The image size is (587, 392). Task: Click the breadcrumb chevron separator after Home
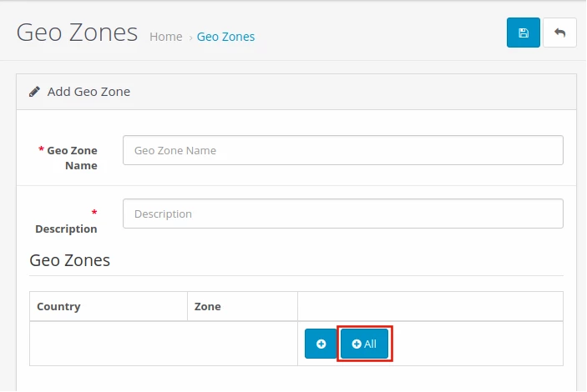point(190,37)
